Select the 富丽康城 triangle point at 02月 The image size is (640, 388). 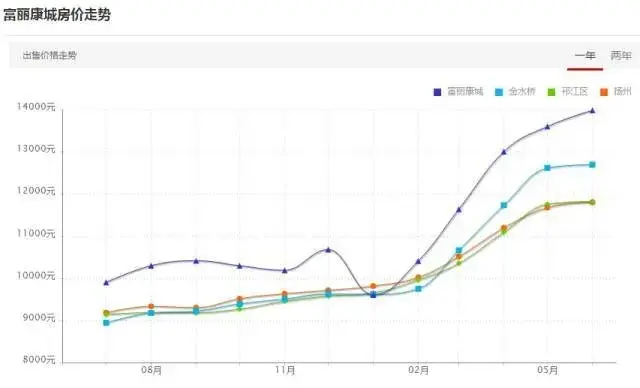pos(418,261)
